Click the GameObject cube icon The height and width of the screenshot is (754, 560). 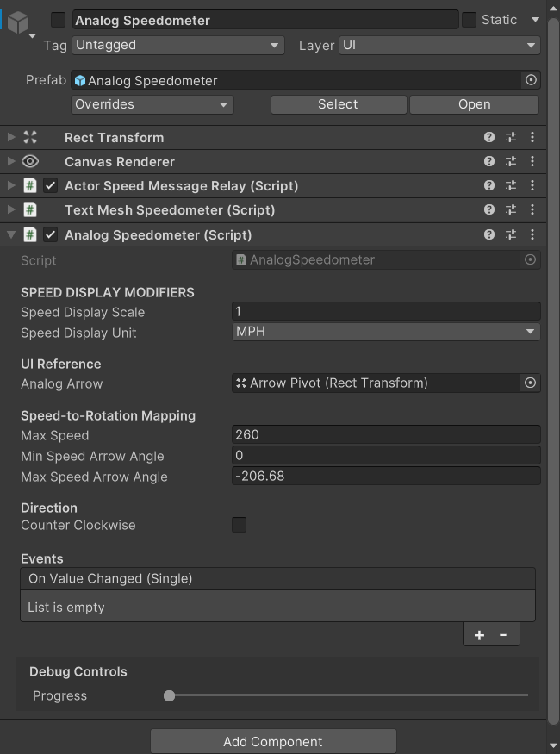(18, 22)
